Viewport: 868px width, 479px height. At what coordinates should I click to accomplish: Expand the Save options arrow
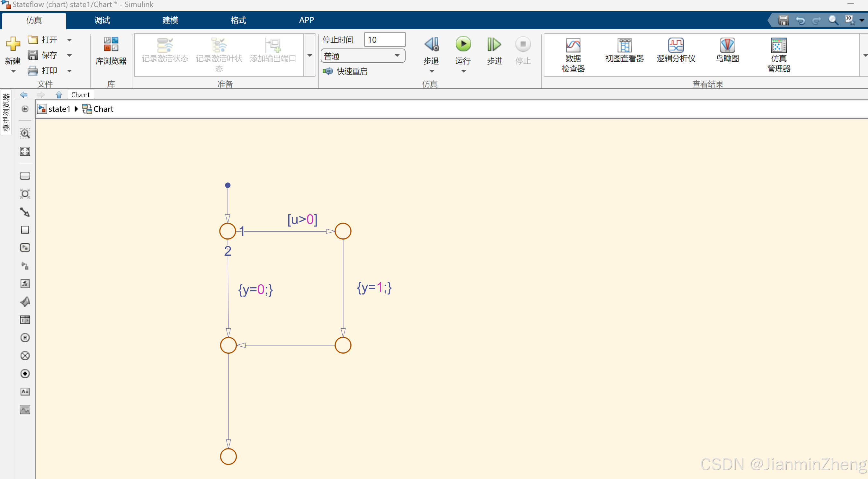(x=69, y=55)
